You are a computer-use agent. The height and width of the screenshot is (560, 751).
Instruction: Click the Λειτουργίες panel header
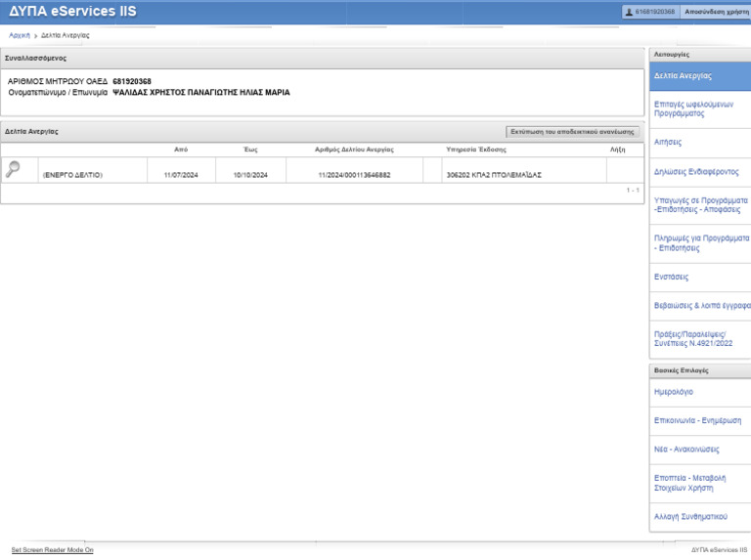click(700, 55)
